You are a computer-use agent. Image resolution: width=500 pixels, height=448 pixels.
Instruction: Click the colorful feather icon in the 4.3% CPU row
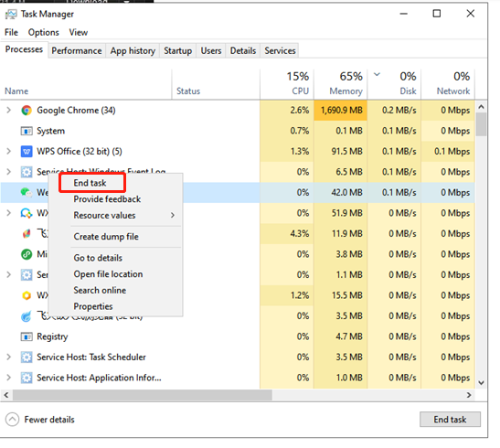click(27, 234)
